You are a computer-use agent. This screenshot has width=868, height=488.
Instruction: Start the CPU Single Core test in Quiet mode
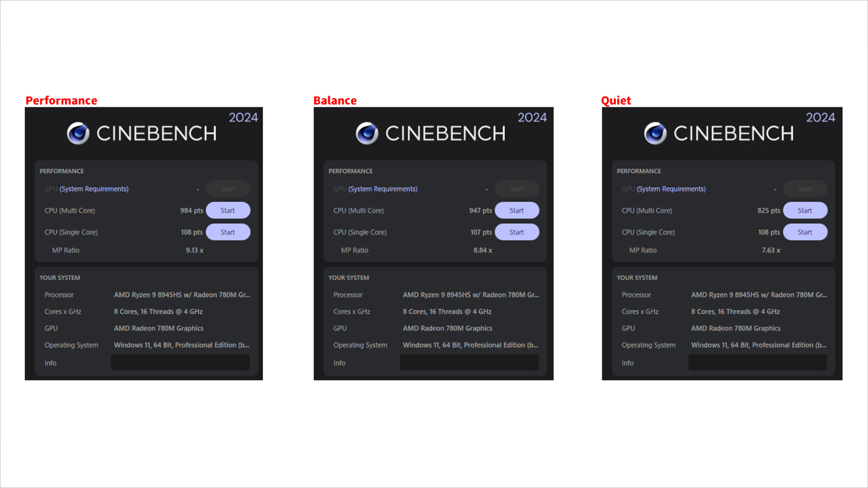pos(805,232)
